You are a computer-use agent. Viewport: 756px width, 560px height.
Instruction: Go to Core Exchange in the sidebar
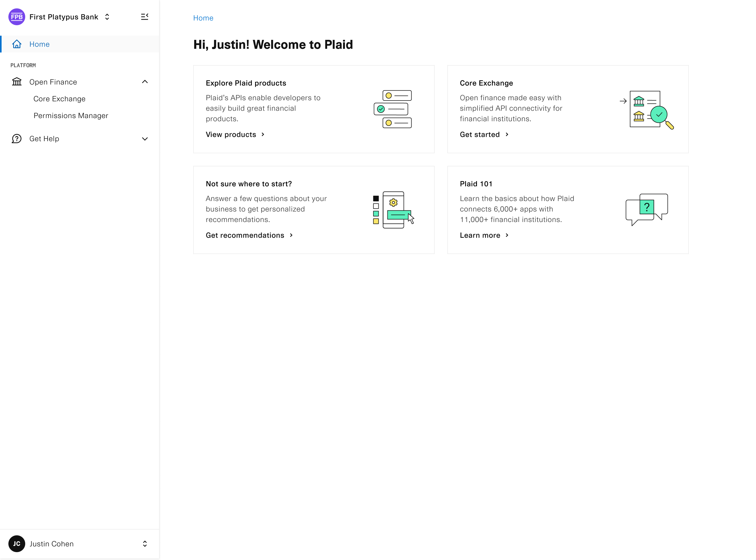pyautogui.click(x=59, y=99)
